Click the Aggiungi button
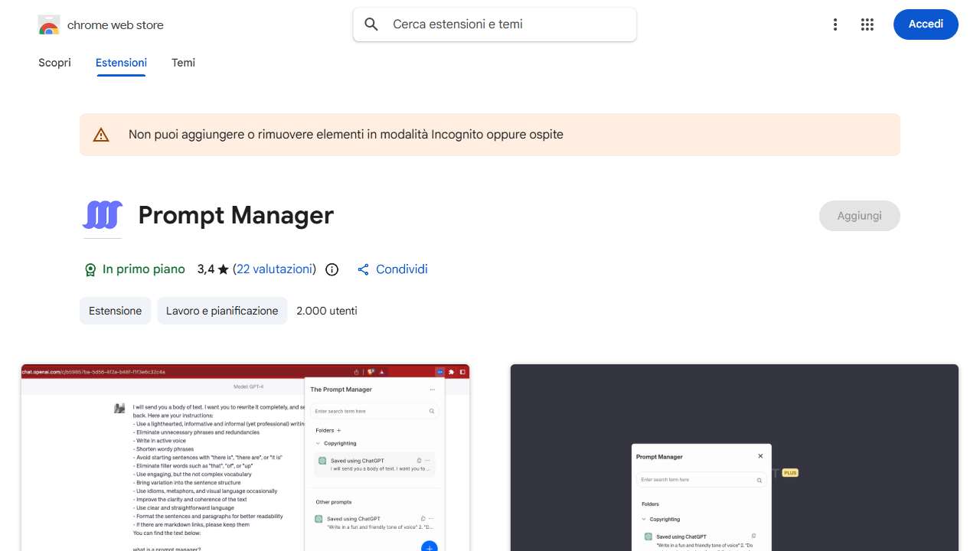 859,216
